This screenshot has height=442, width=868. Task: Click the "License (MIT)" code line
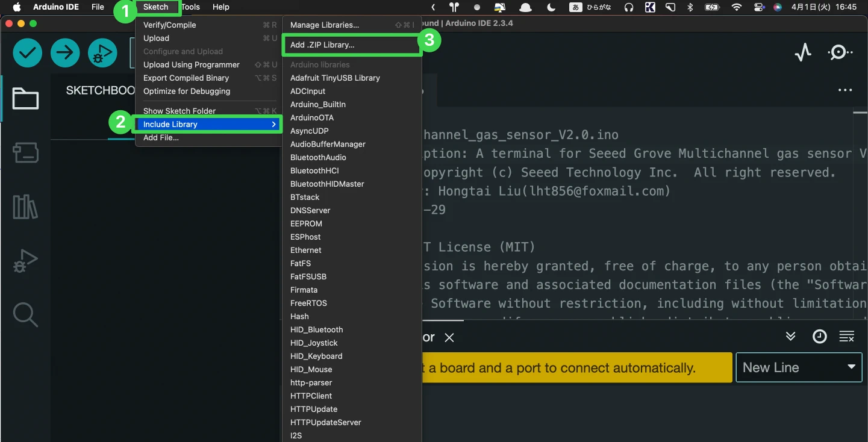479,247
